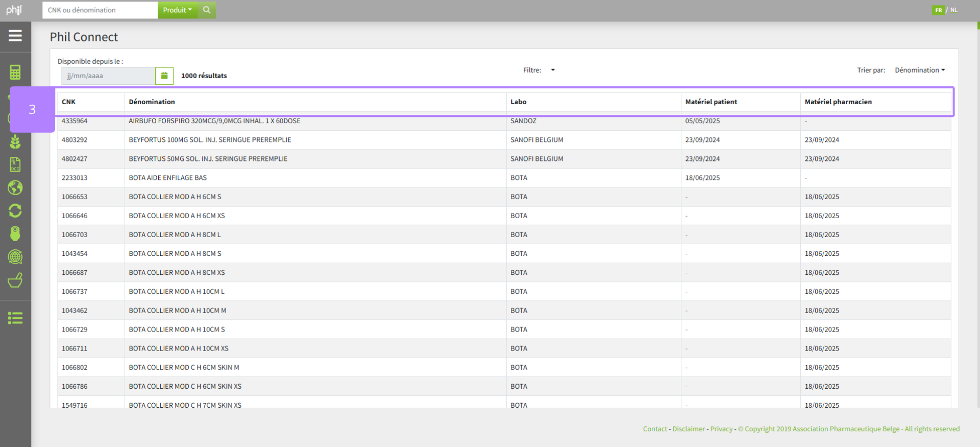Click the magnifier search button in top bar
The width and height of the screenshot is (980, 447).
(207, 10)
